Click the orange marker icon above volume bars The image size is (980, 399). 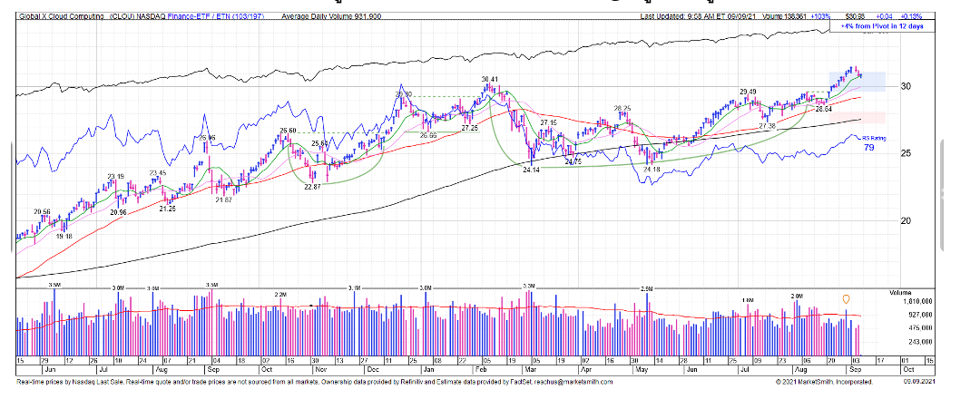click(847, 298)
